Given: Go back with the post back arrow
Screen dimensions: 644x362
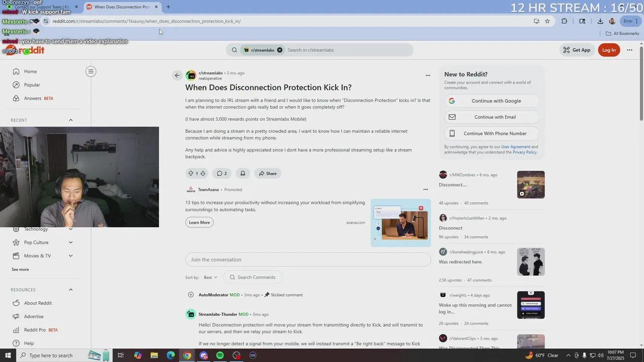Looking at the screenshot, I should point(177,75).
